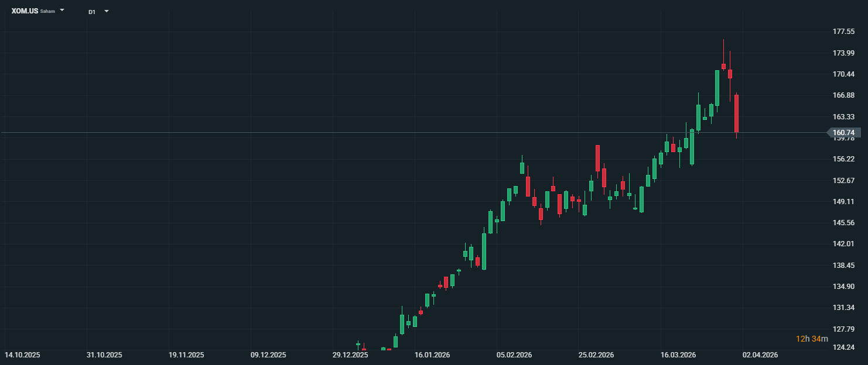
Task: Click the 166.88 price axis label
Action: click(x=843, y=95)
